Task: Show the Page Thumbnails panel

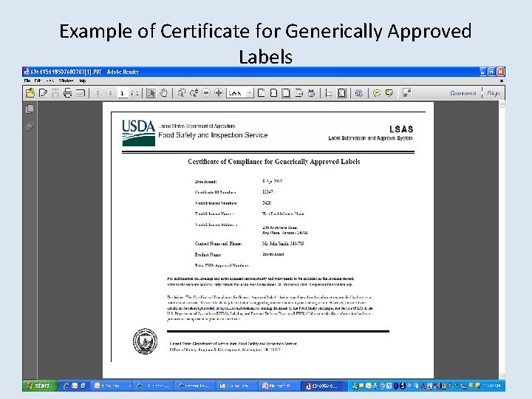Action: click(x=30, y=109)
